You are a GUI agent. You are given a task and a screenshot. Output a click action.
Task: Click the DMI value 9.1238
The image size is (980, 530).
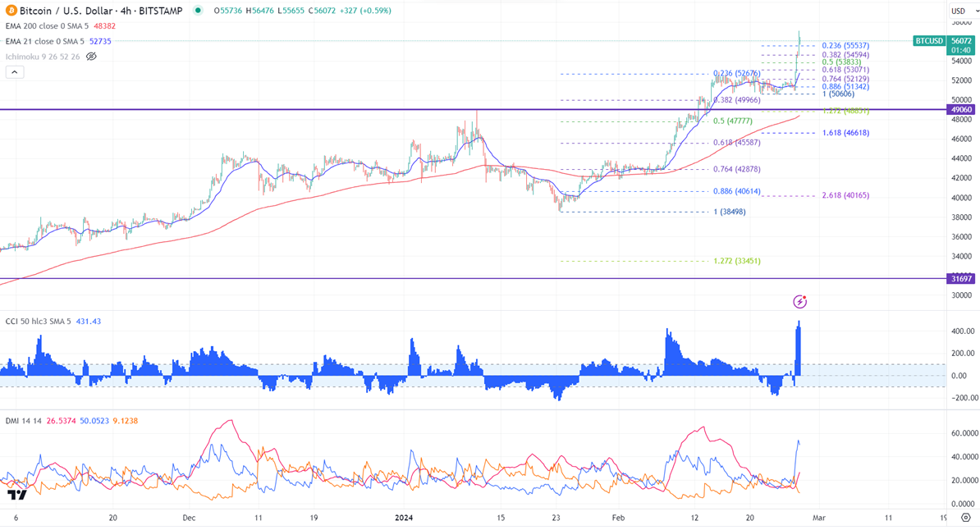(x=125, y=421)
